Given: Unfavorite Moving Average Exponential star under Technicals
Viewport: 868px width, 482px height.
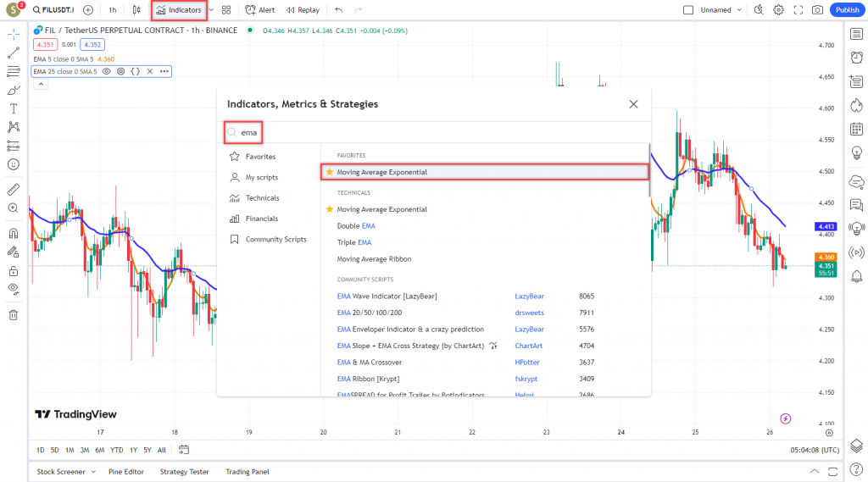Looking at the screenshot, I should pos(330,209).
